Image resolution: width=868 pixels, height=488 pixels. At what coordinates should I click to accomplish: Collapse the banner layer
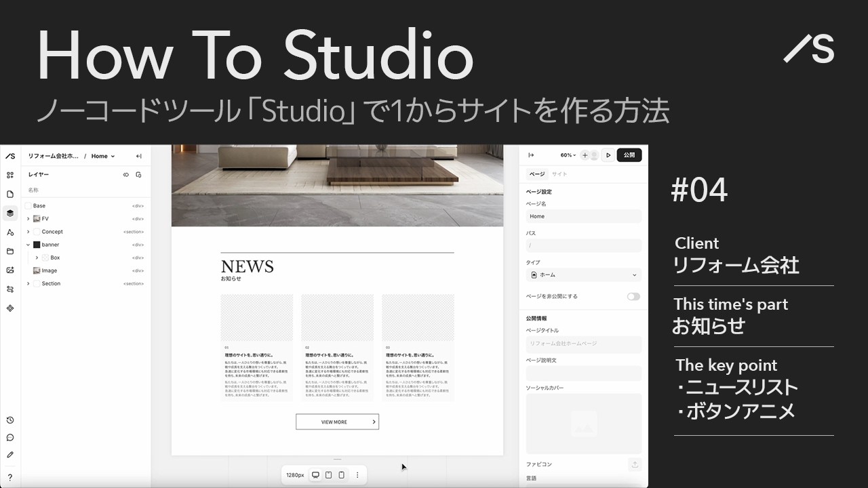pyautogui.click(x=28, y=245)
